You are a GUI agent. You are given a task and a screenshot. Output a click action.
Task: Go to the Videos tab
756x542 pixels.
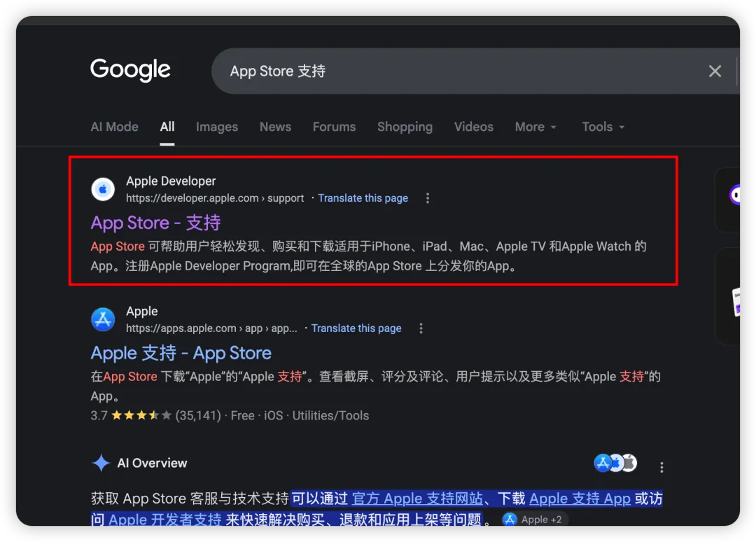474,127
